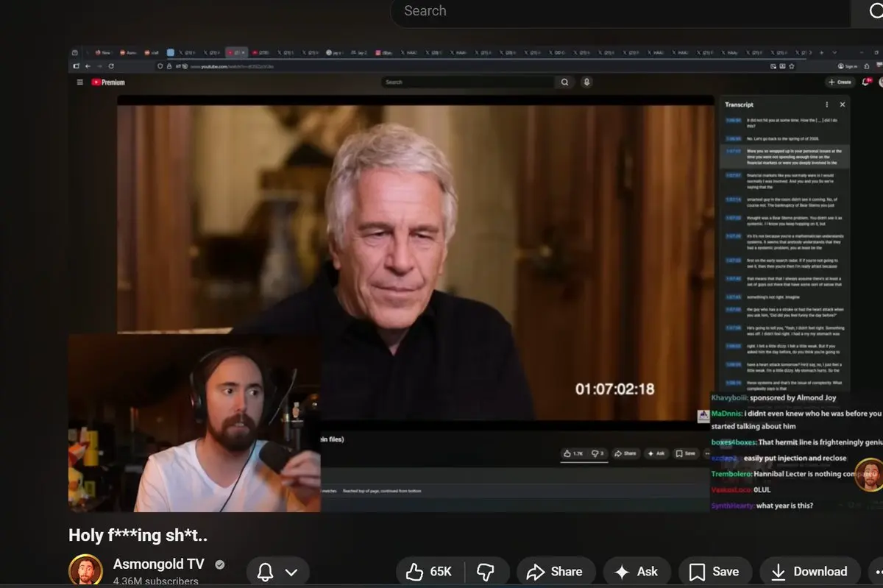The image size is (883, 588).
Task: Click the Asmongold TV channel name
Action: (158, 564)
